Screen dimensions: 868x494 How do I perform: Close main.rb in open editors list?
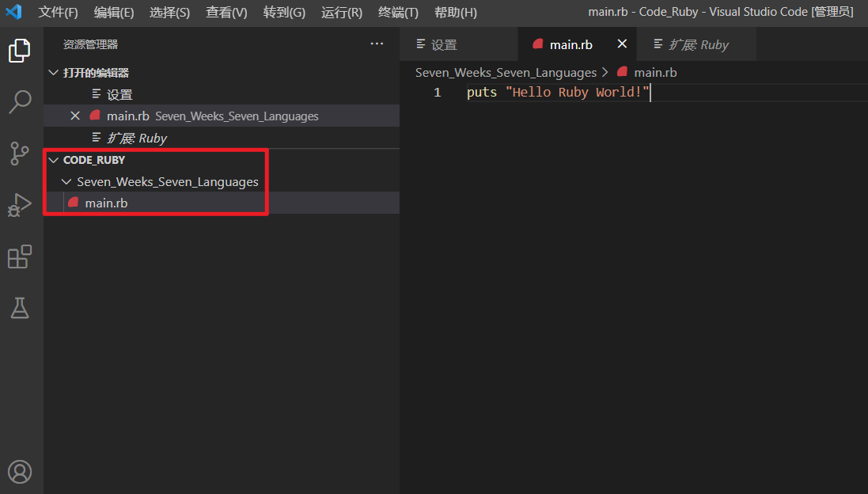coord(75,116)
